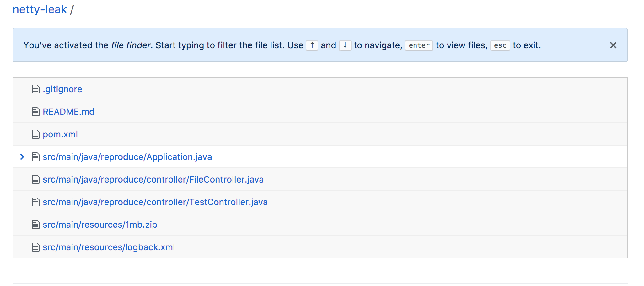
Task: View the .gitignore file
Action: click(62, 89)
